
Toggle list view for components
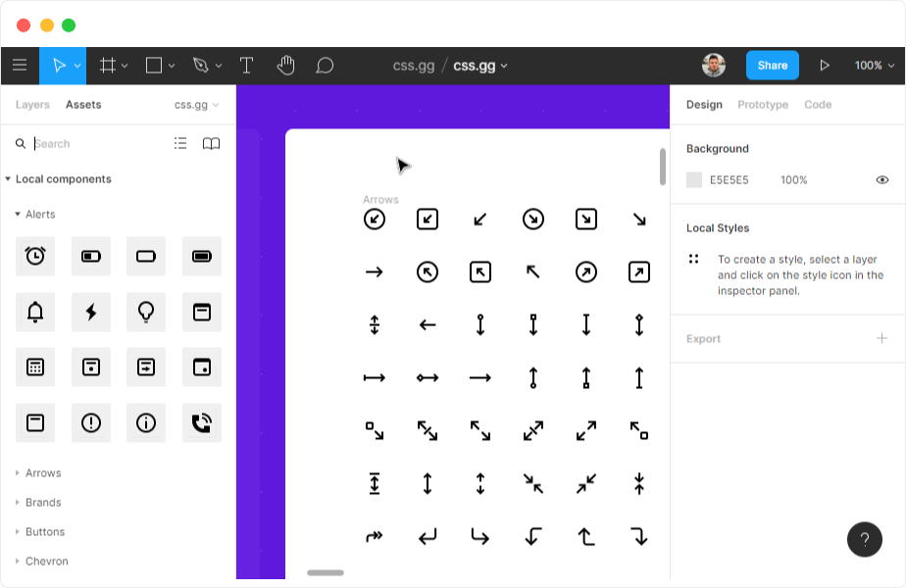(x=180, y=143)
